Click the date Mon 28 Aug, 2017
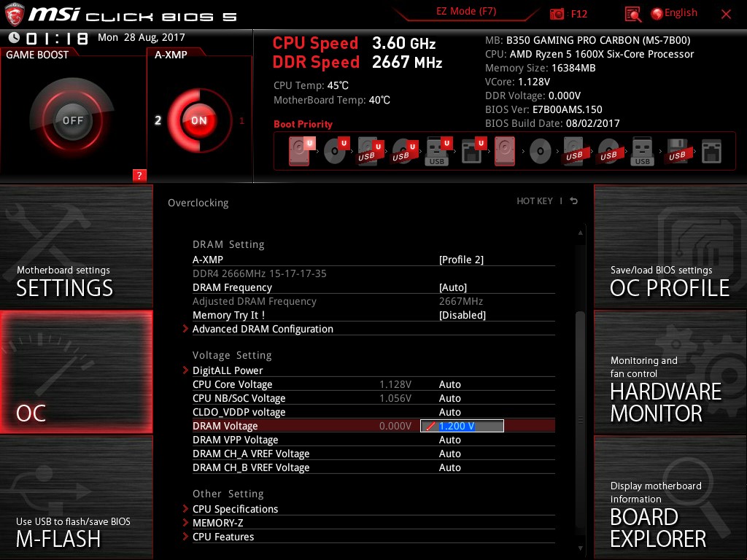747x560 pixels. pyautogui.click(x=142, y=37)
